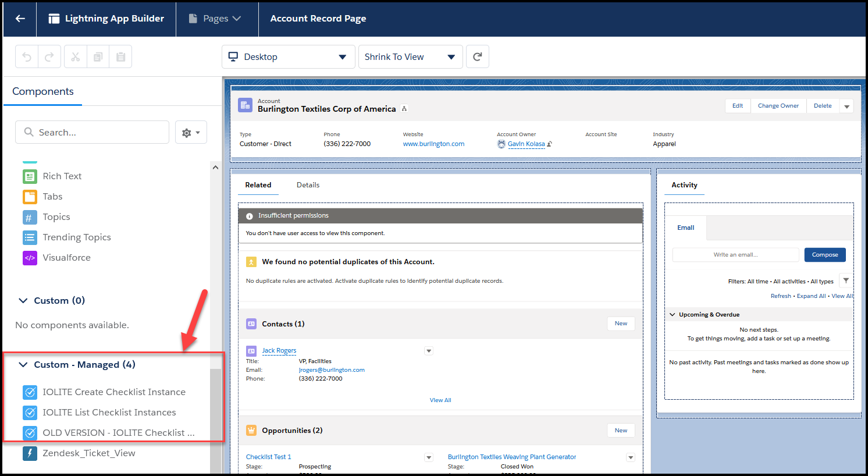Image resolution: width=868 pixels, height=476 pixels.
Task: Click the Trending Topics component icon
Action: pos(30,237)
